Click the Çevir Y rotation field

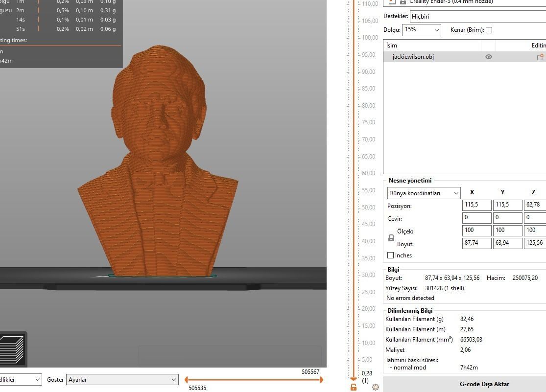pos(508,218)
